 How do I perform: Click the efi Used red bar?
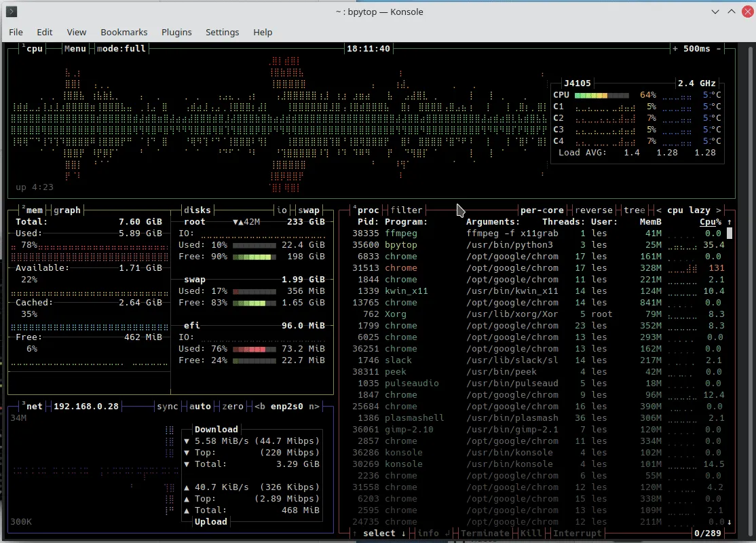(254, 349)
